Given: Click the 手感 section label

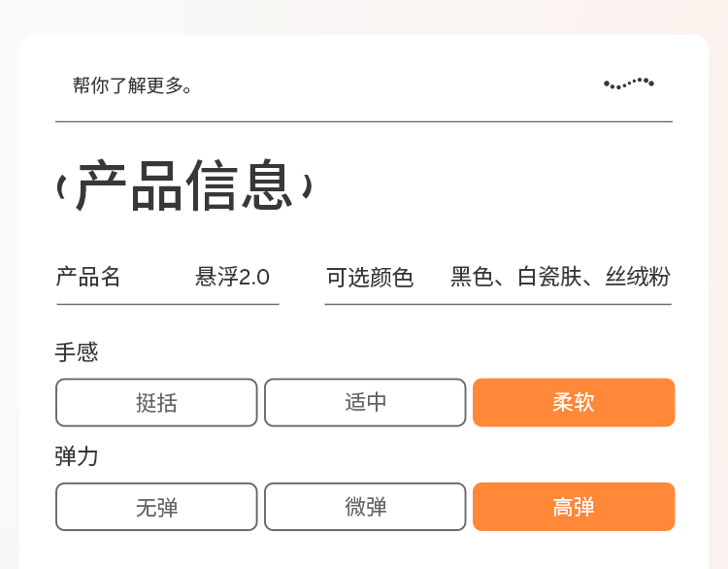Looking at the screenshot, I should [x=77, y=352].
